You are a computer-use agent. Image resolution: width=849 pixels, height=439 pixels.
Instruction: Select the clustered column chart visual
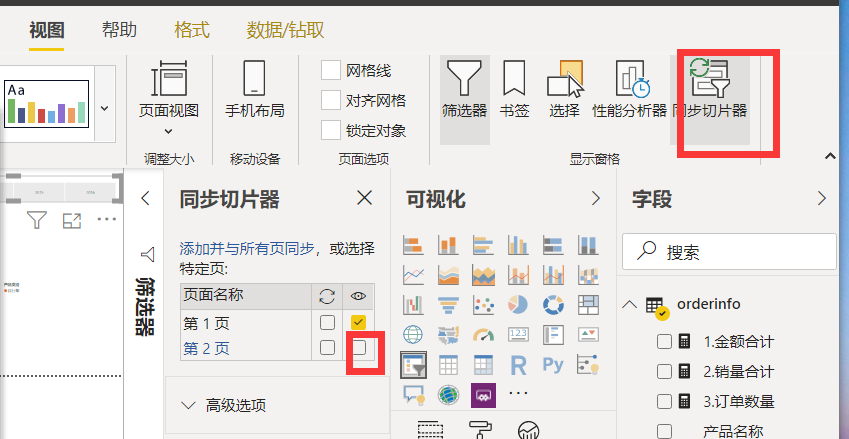pos(518,245)
